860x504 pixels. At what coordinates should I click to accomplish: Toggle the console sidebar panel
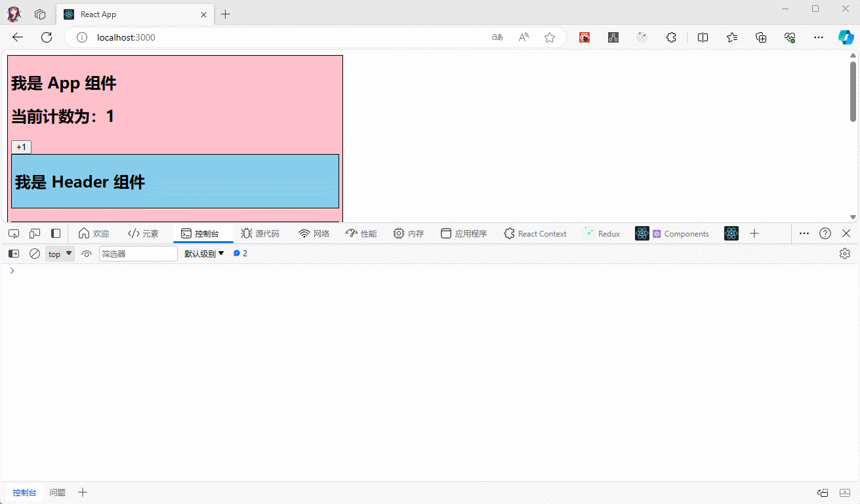pos(14,254)
